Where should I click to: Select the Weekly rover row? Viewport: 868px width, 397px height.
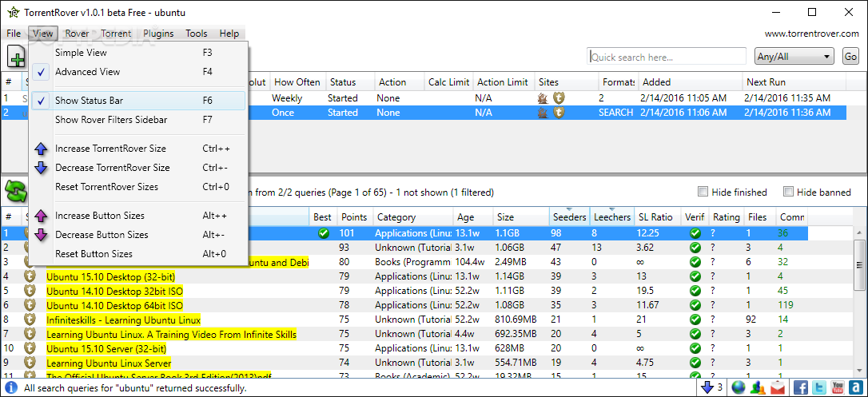point(424,98)
